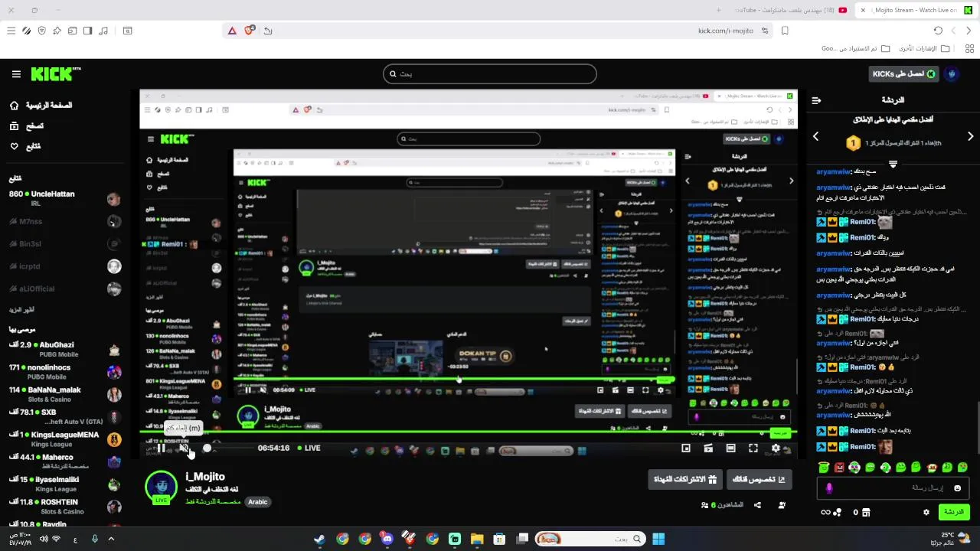This screenshot has height=551, width=980.
Task: Click the share stream icon
Action: 758,505
